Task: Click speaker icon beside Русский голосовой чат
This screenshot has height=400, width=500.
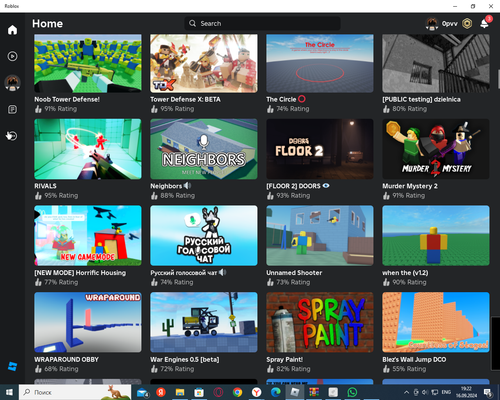Action: 222,272
